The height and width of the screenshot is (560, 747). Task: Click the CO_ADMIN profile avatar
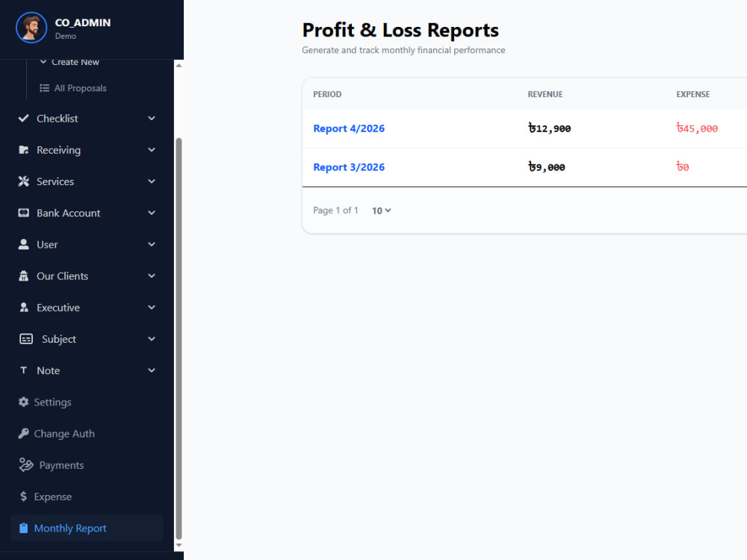coord(31,28)
